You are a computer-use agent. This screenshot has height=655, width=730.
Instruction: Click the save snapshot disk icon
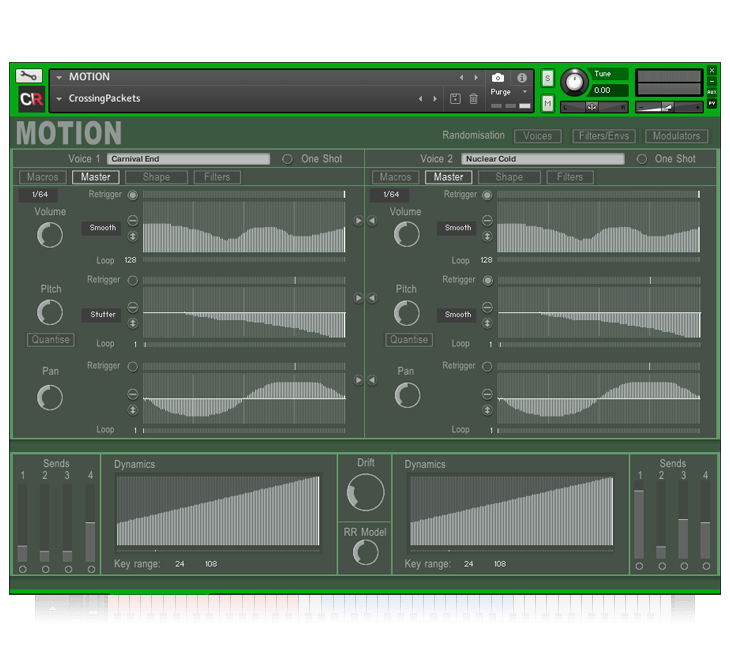[455, 99]
